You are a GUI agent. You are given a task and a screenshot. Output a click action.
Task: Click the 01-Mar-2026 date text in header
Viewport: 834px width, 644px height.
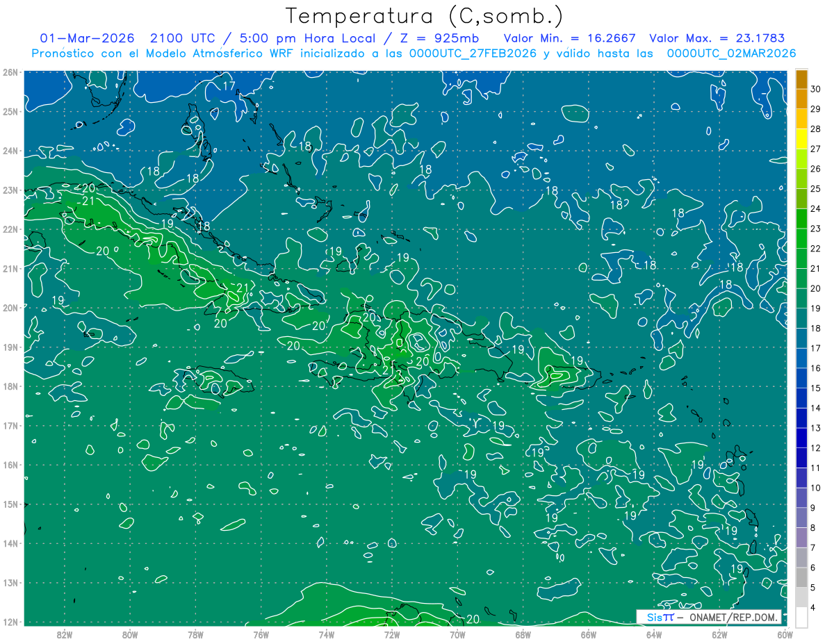click(x=88, y=38)
